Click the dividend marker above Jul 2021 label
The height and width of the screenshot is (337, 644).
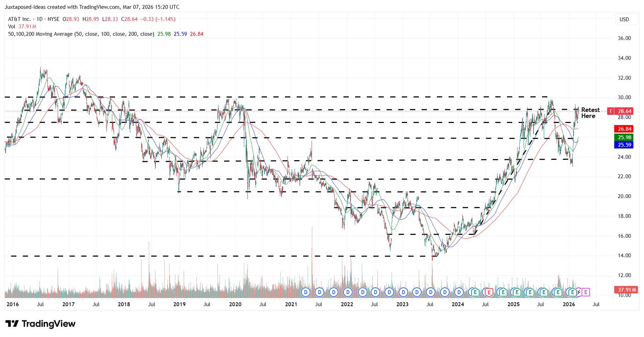[x=320, y=292]
